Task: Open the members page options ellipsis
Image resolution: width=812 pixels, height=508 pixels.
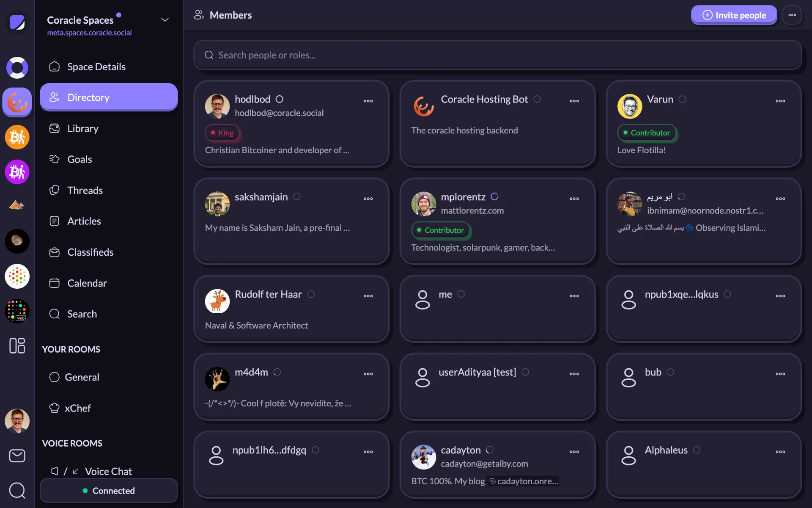Action: click(x=792, y=15)
